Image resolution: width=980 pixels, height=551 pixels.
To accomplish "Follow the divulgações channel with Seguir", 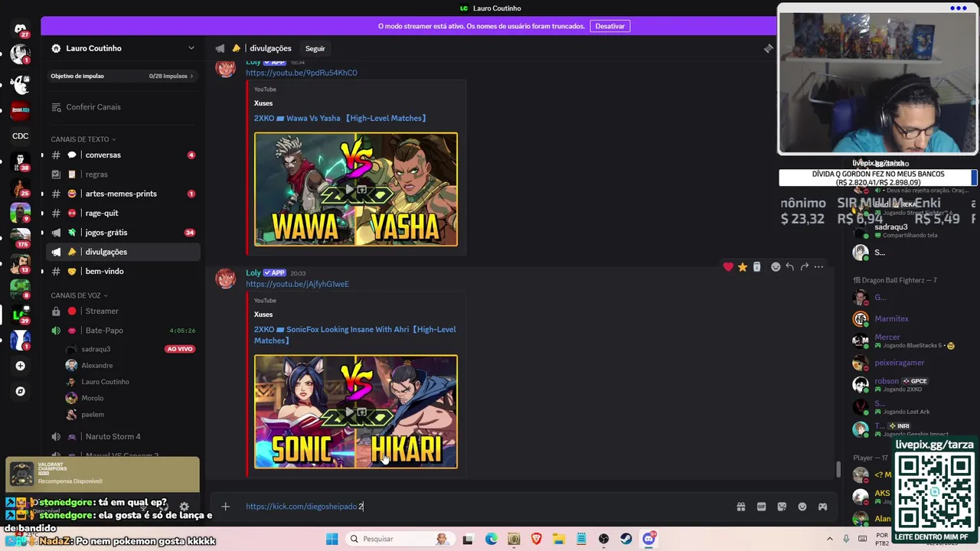I will point(315,48).
